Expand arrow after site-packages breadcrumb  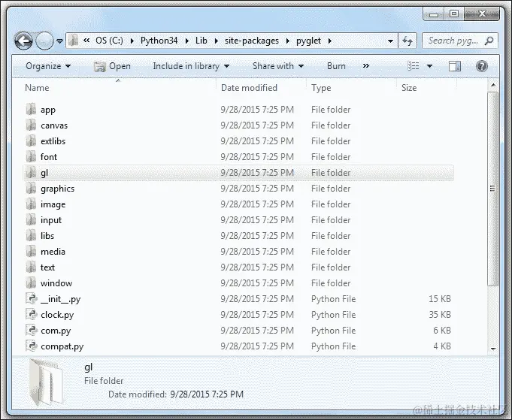(288, 41)
